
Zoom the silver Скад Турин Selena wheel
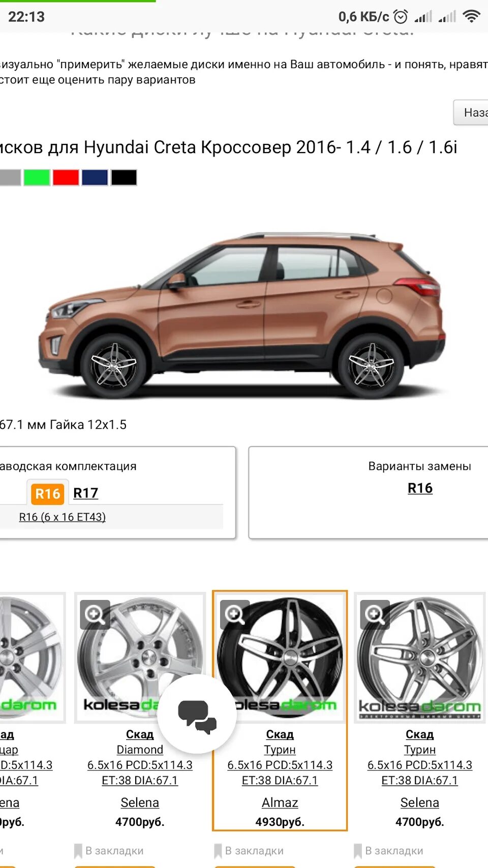point(375,614)
